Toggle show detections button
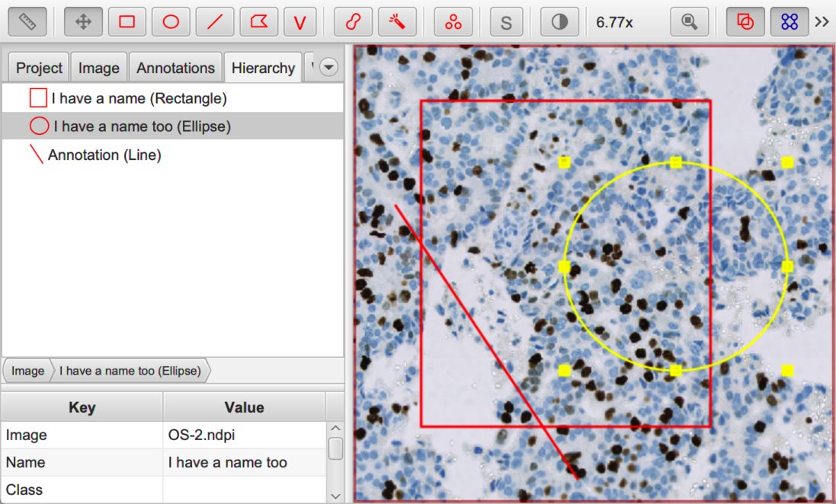Viewport: 836px width, 504px height. click(x=789, y=22)
